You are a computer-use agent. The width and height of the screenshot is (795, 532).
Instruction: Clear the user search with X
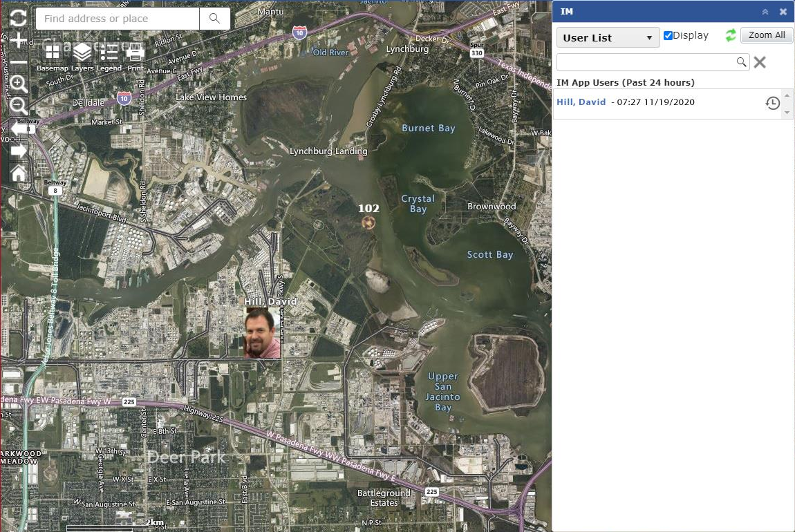tap(760, 62)
